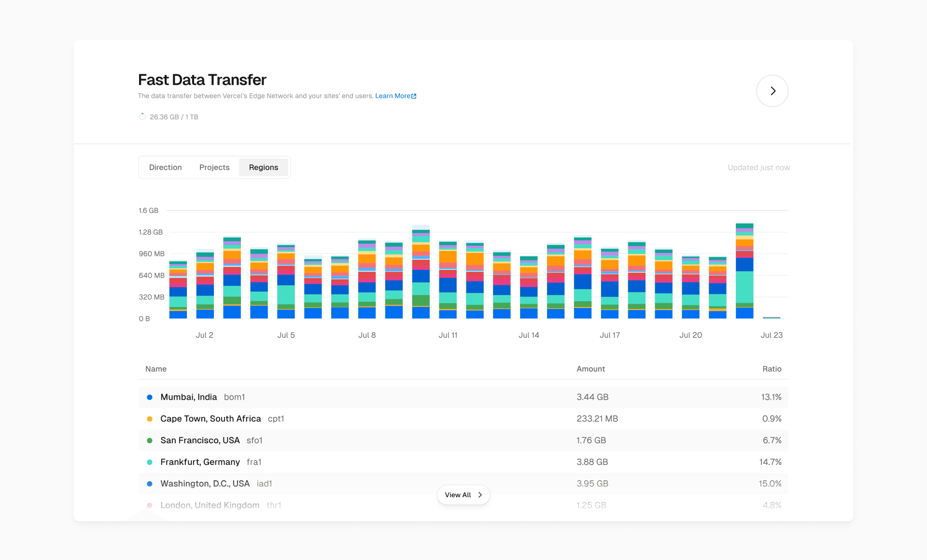Screen dimensions: 927x560
Task: Click the Amount column header
Action: point(590,369)
